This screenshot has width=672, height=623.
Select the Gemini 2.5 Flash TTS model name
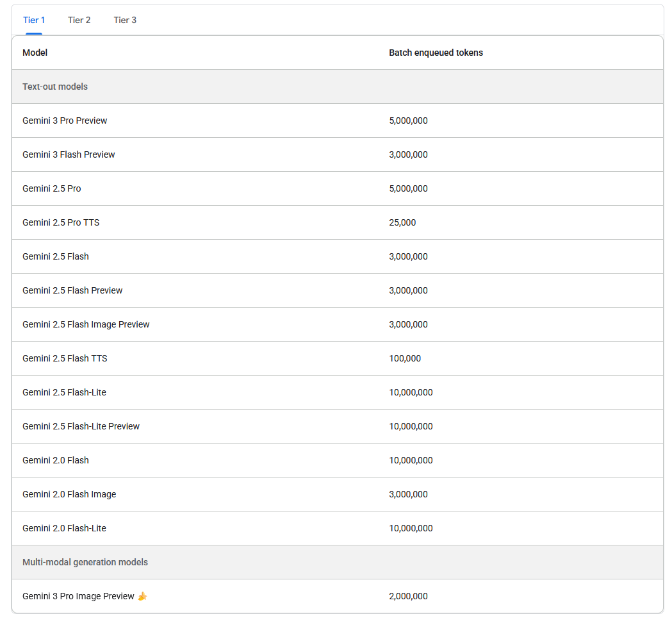[65, 358]
